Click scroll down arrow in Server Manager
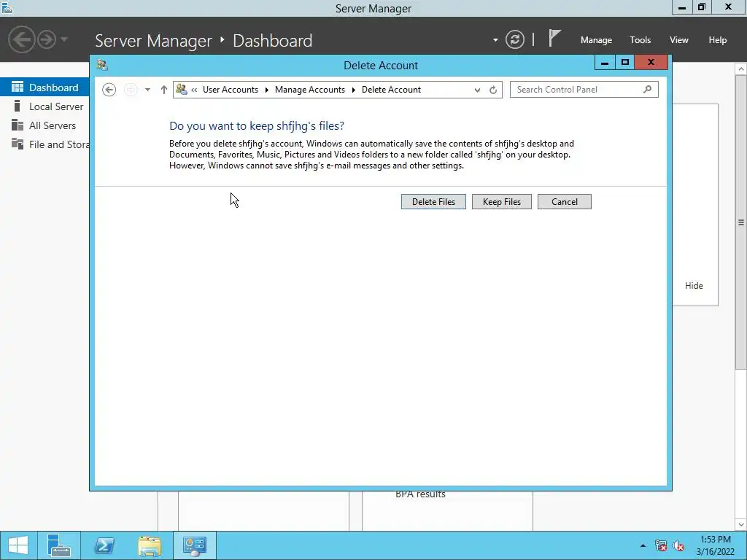The image size is (747, 560). [x=741, y=524]
